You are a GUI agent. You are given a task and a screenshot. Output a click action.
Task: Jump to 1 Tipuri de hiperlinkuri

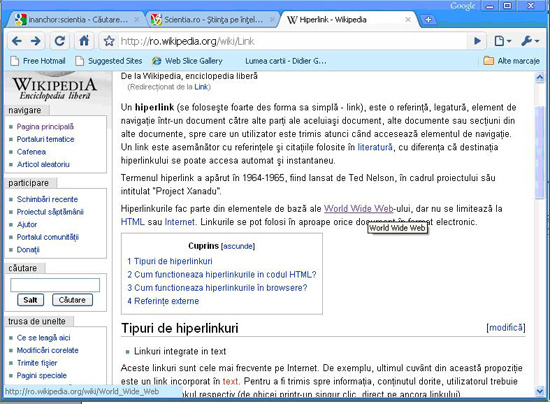(x=170, y=261)
